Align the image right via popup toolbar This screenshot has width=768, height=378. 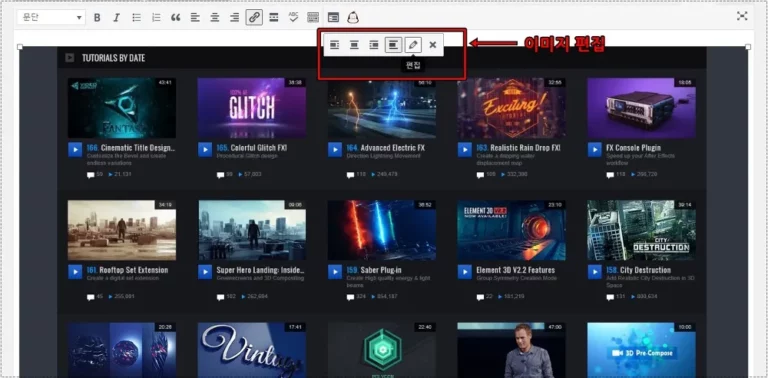point(374,45)
